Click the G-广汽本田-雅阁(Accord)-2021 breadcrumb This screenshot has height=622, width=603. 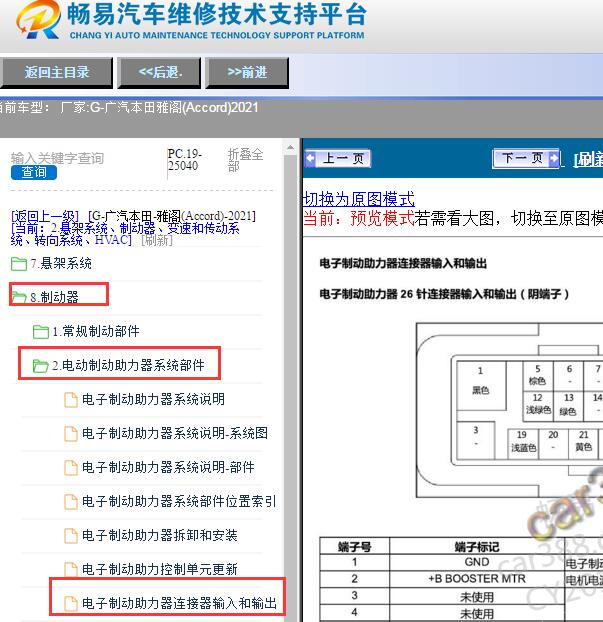click(x=172, y=217)
